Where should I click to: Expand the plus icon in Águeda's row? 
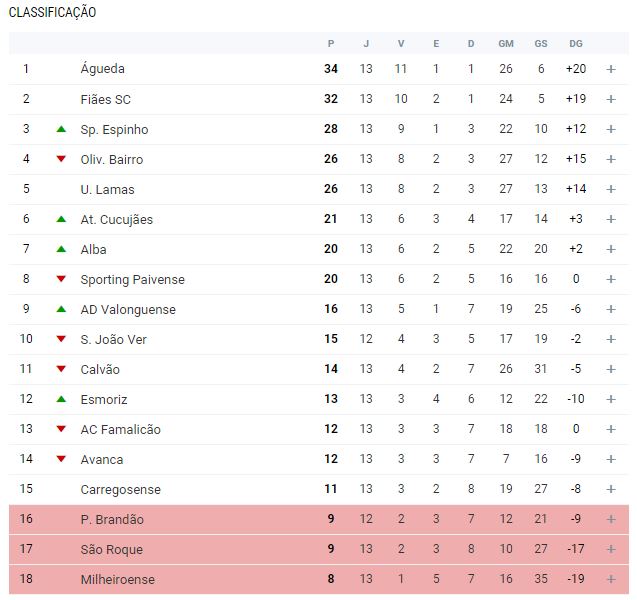(x=610, y=69)
